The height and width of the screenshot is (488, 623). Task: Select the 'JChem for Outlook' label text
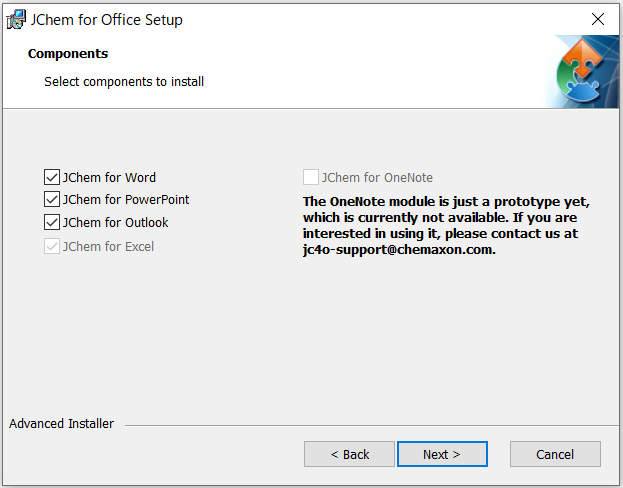(x=116, y=223)
